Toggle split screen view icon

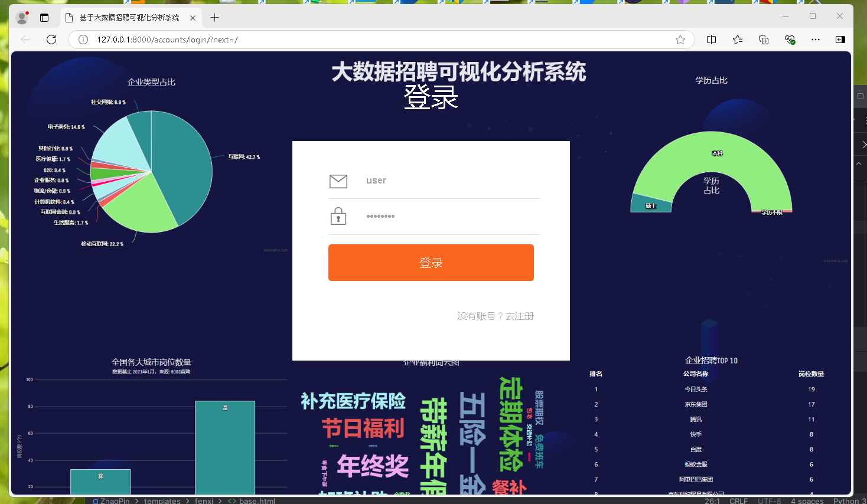pos(711,40)
